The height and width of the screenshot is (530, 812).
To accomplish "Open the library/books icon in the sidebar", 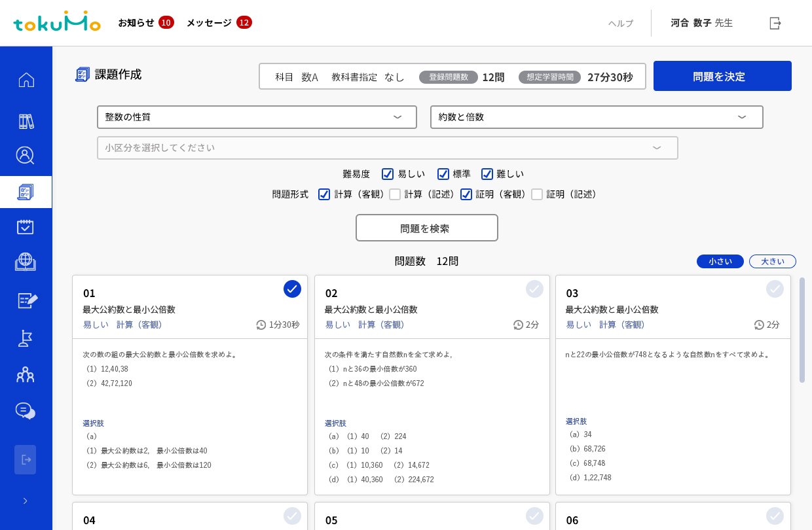I will (x=26, y=120).
